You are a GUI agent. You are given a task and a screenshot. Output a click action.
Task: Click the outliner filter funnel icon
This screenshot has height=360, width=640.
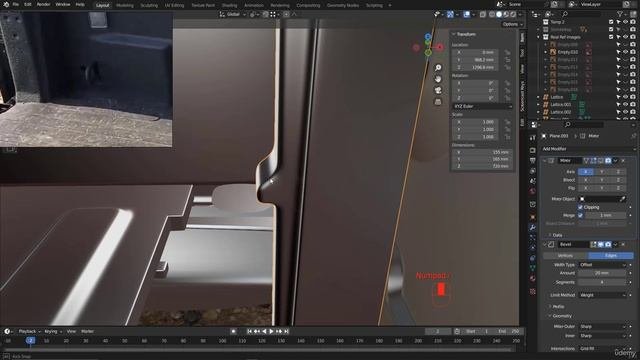(x=620, y=14)
